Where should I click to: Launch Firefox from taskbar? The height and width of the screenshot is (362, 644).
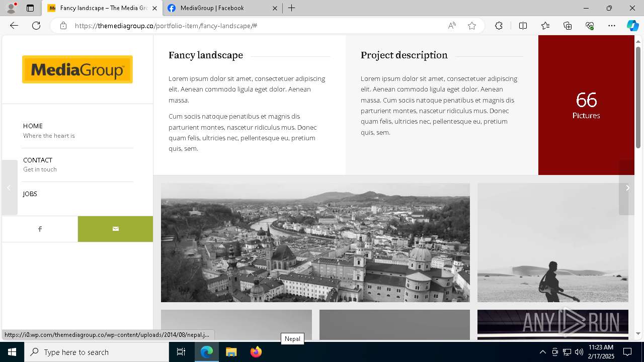coord(256,352)
